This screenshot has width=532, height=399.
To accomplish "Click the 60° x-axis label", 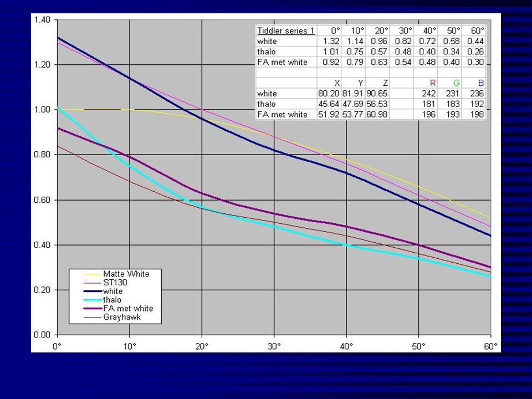I will [490, 346].
